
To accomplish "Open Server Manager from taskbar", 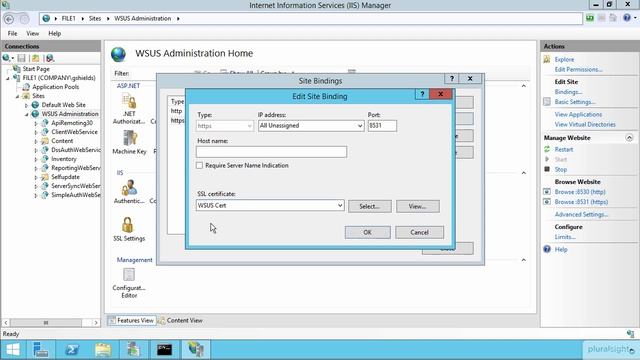I will [x=41, y=350].
